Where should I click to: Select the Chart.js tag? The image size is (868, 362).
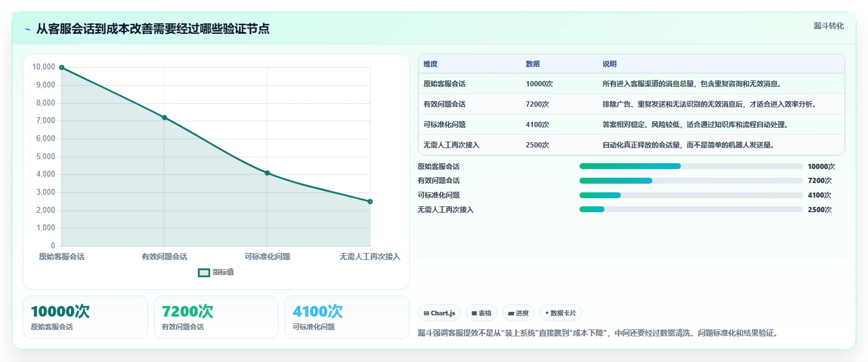click(x=439, y=313)
